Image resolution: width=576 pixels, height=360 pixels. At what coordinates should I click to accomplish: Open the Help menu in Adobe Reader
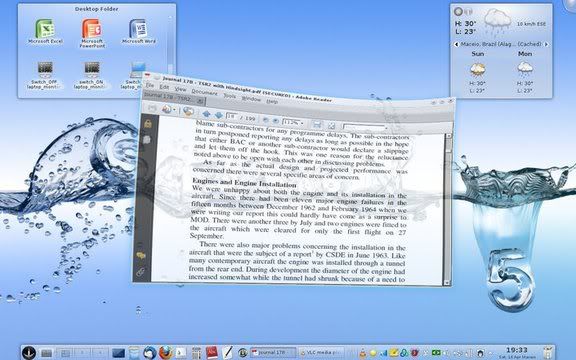pos(272,101)
